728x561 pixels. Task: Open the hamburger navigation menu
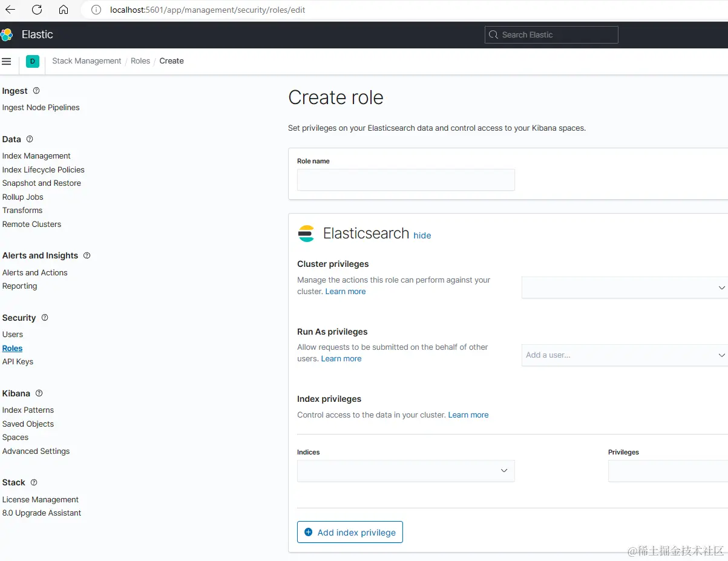[7, 61]
